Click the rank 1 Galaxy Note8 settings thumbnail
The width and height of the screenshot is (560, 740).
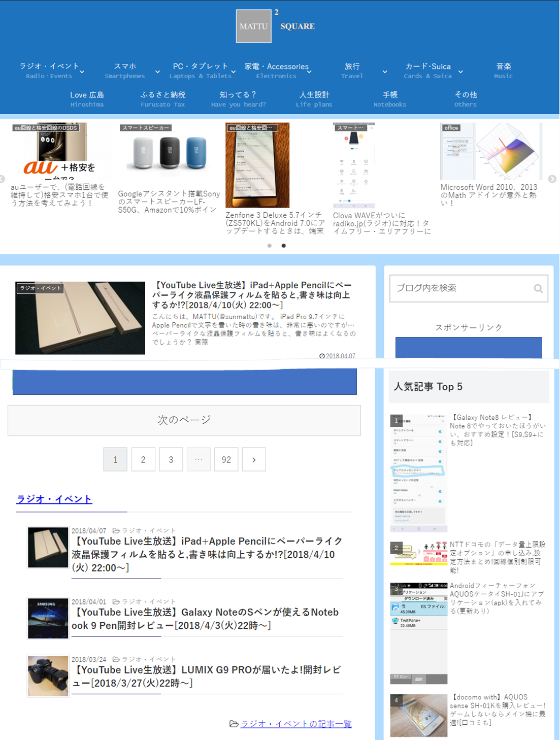pos(419,473)
